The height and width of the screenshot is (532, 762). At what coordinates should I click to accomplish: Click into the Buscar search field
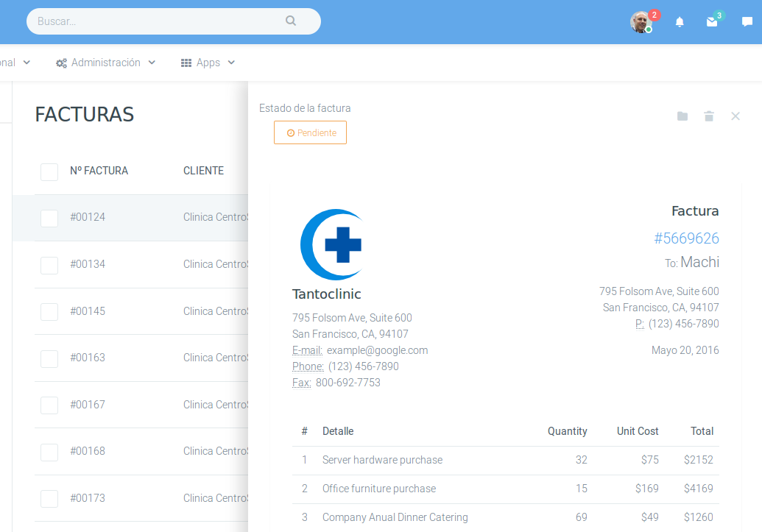155,21
